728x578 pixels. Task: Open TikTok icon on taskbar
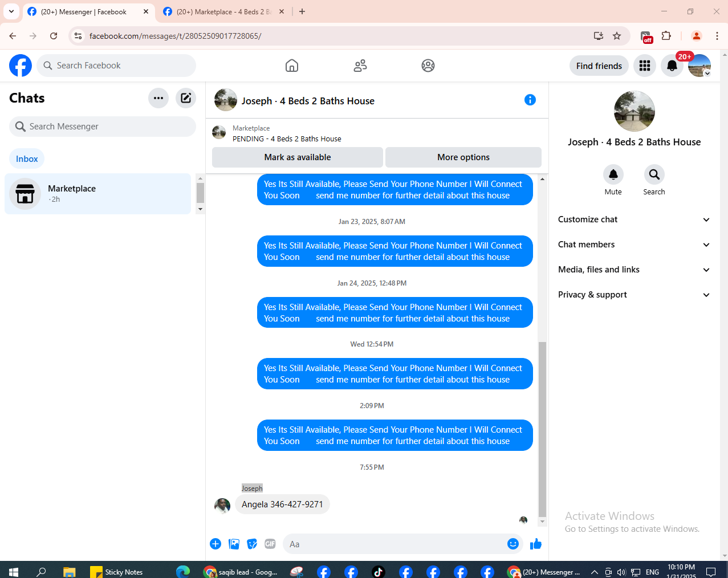tap(379, 572)
